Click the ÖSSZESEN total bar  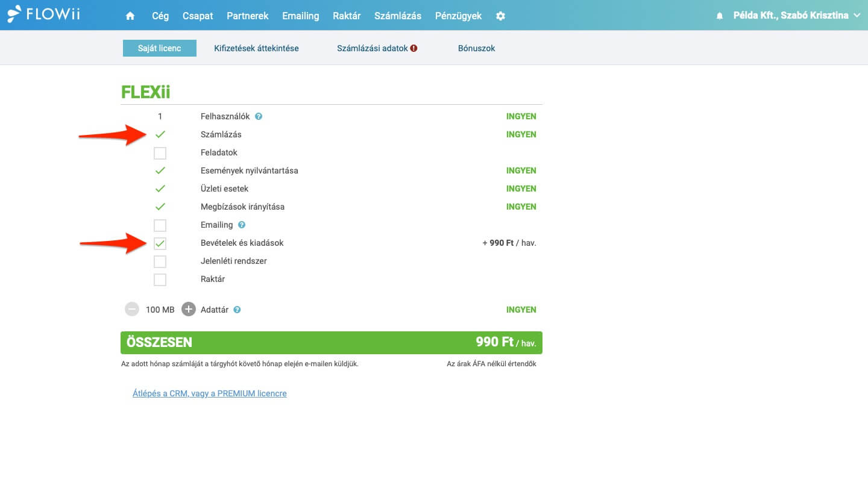[332, 342]
